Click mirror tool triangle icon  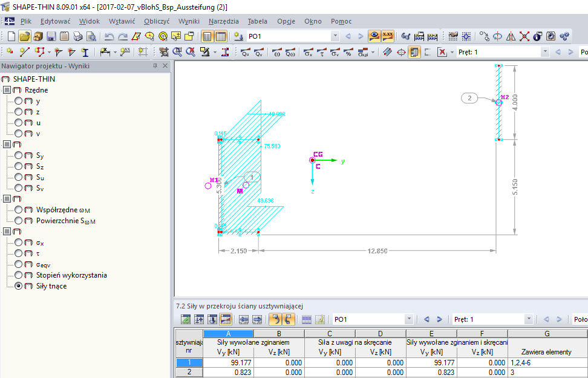point(511,36)
